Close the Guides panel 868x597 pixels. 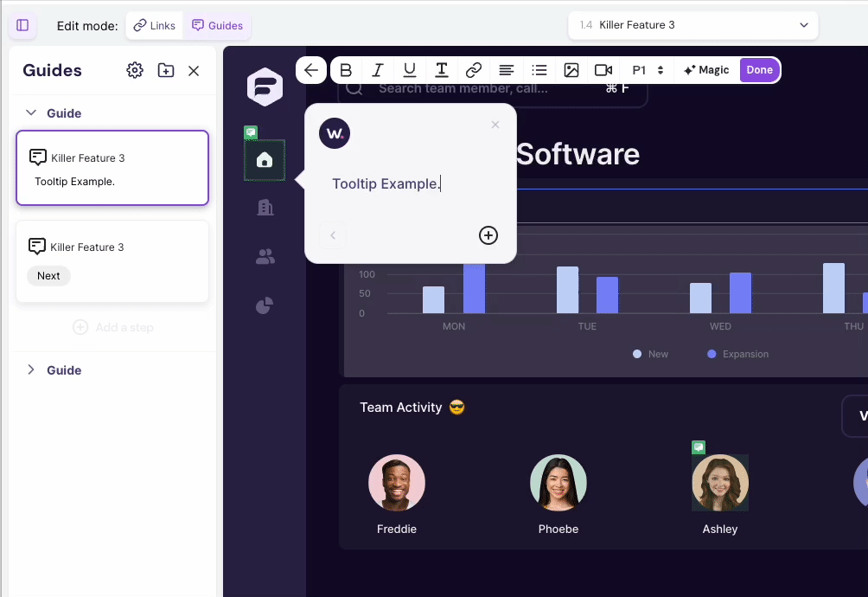click(194, 71)
